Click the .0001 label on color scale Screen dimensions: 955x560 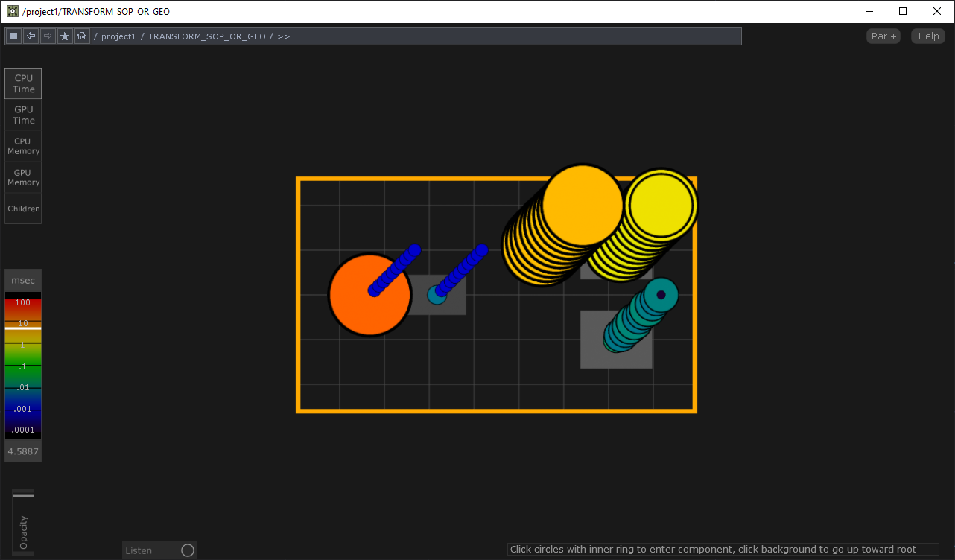click(x=23, y=430)
